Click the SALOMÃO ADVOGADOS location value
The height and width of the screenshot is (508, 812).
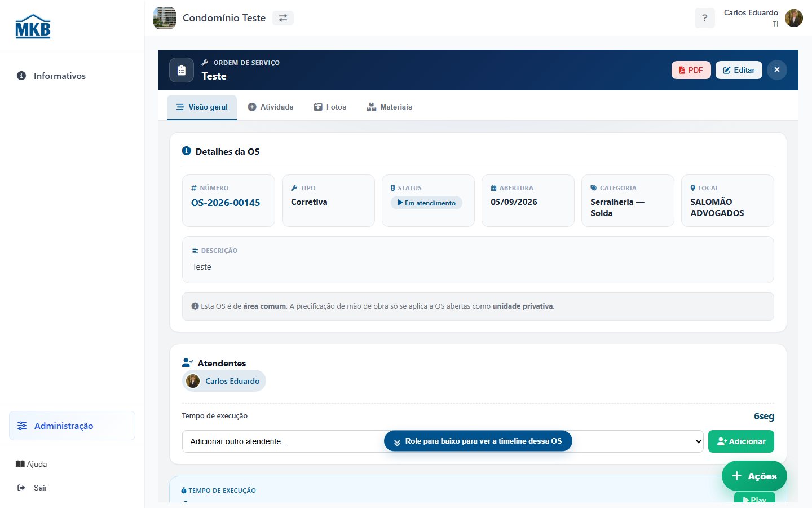[x=717, y=208]
